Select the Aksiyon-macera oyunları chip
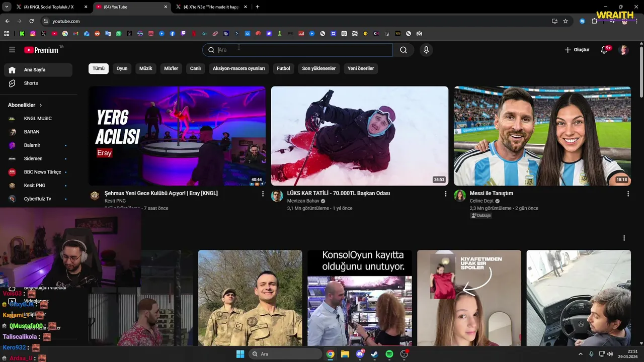Viewport: 644px width, 362px height. coord(238,68)
